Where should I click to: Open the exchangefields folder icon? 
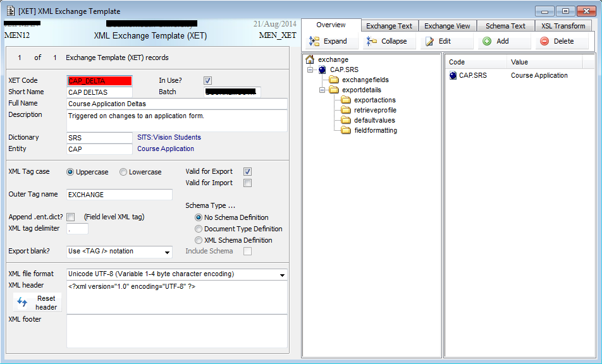tap(334, 80)
